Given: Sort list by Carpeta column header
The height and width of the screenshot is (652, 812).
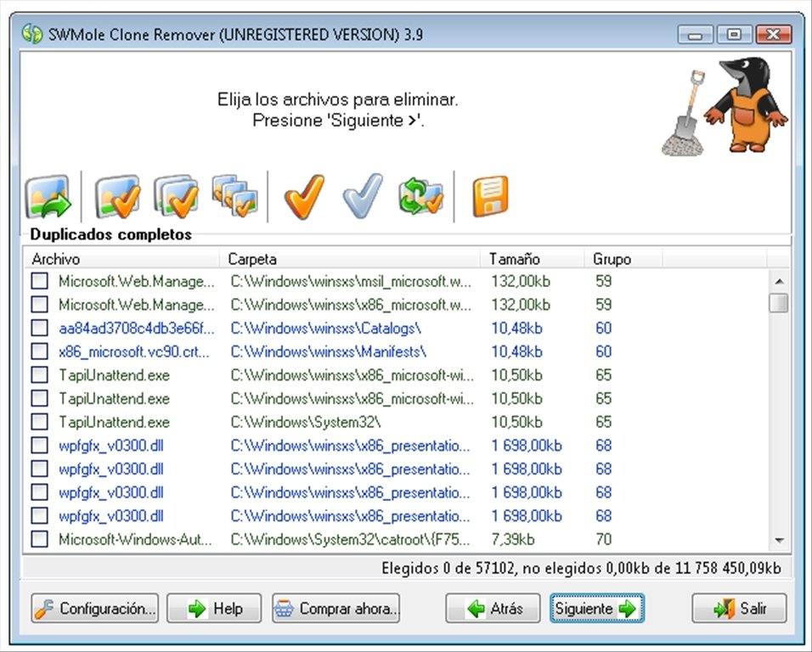Looking at the screenshot, I should [x=350, y=259].
